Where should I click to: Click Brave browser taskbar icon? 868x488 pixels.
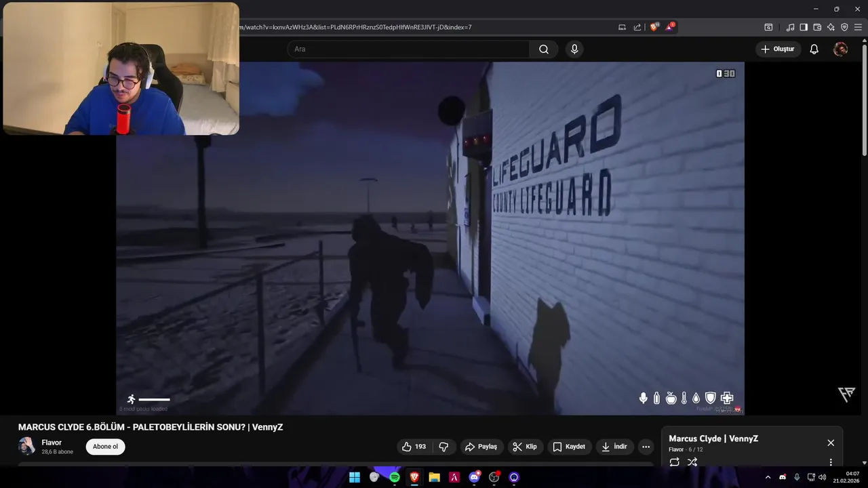tap(414, 477)
